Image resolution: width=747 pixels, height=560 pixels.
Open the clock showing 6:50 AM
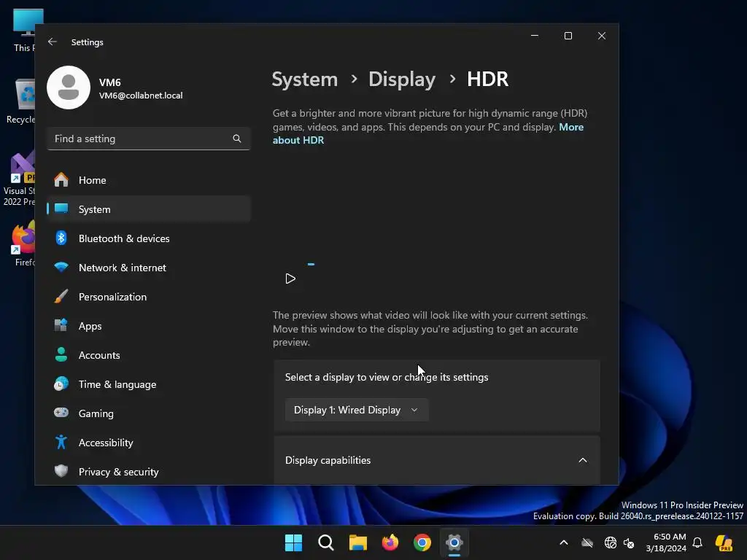pyautogui.click(x=666, y=542)
